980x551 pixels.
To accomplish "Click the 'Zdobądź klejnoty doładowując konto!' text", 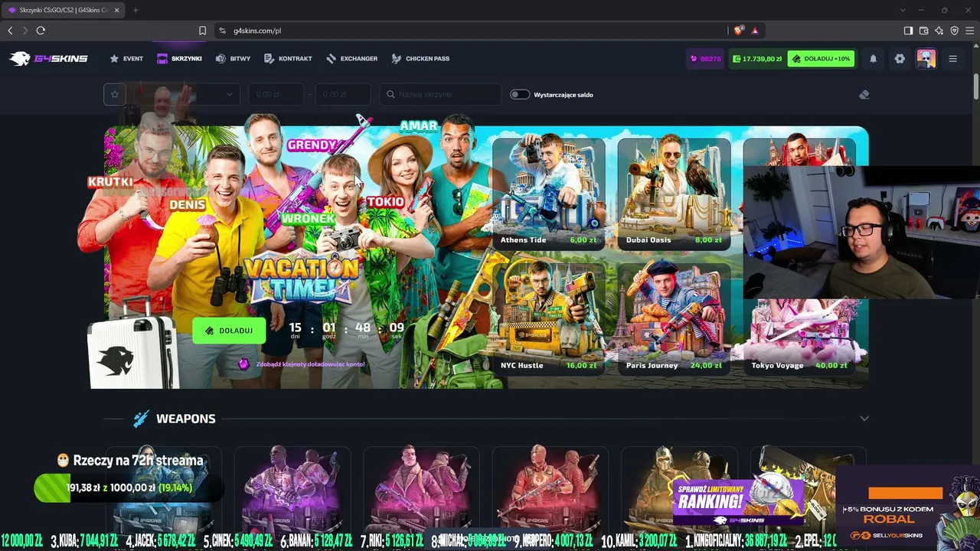I will 310,364.
